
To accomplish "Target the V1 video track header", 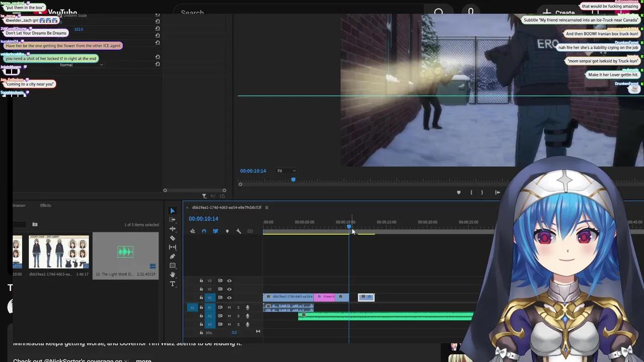I will tap(210, 298).
